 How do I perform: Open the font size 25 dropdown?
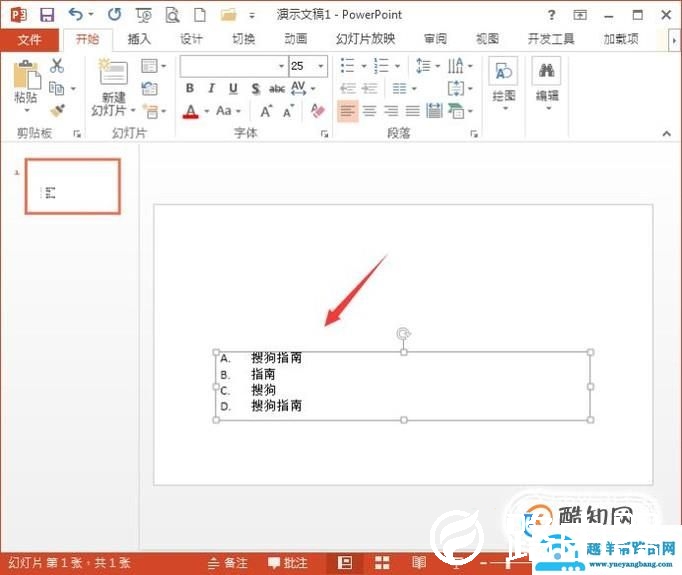(x=321, y=66)
